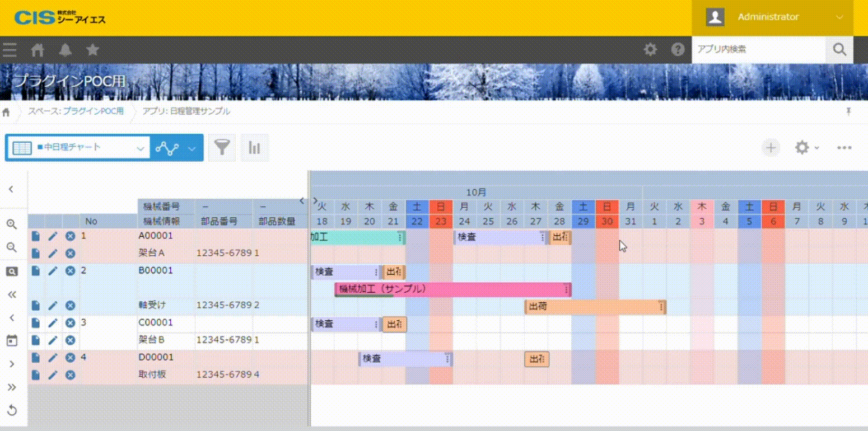The height and width of the screenshot is (431, 868).
Task: Click the reload arrow at sidebar bottom
Action: coord(11,410)
